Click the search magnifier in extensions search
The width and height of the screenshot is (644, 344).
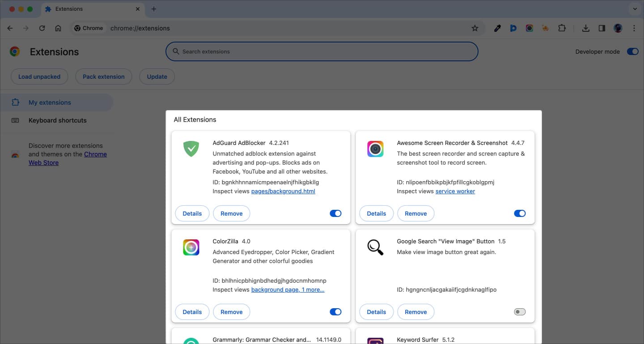tap(176, 51)
